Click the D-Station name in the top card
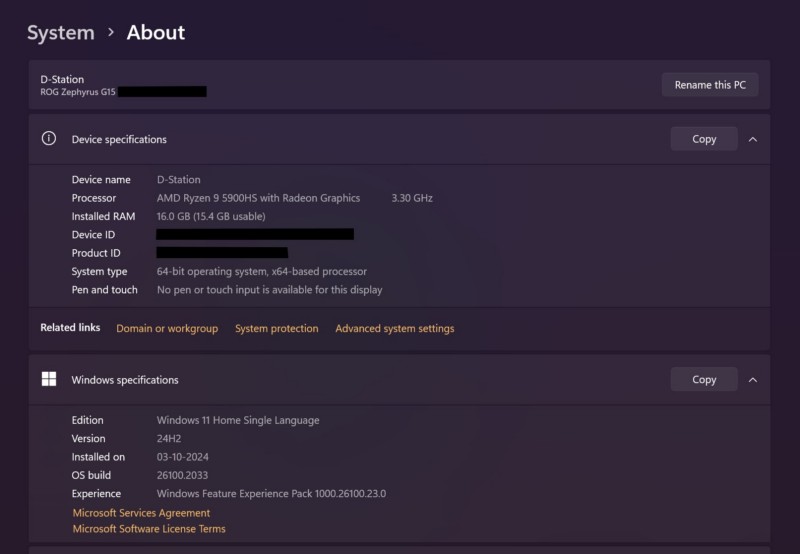This screenshot has width=800, height=554. click(62, 79)
